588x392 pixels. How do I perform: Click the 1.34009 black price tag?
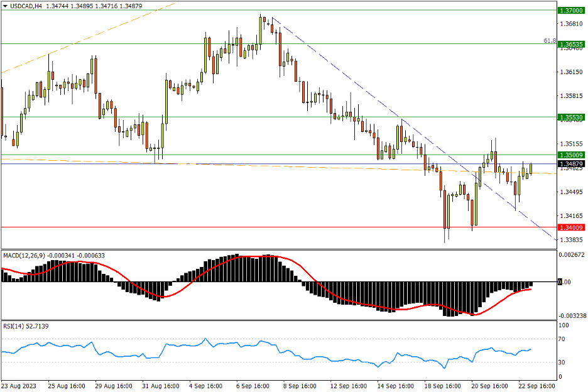click(x=572, y=227)
